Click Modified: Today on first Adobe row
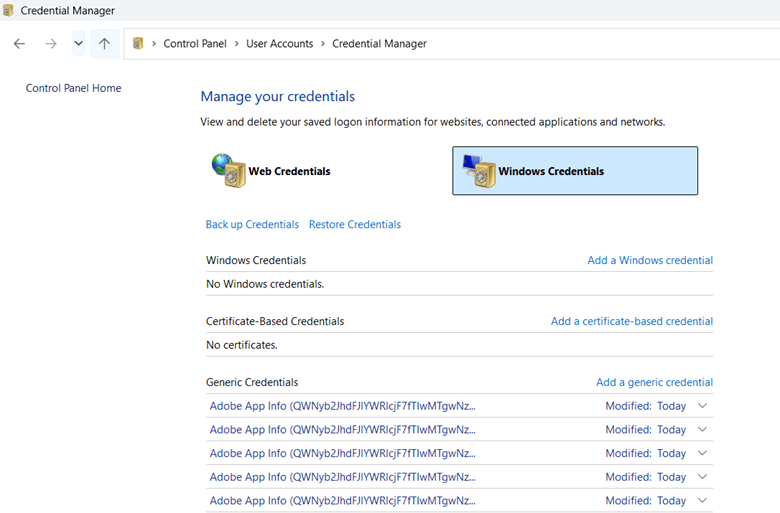This screenshot has width=780, height=513. (646, 406)
